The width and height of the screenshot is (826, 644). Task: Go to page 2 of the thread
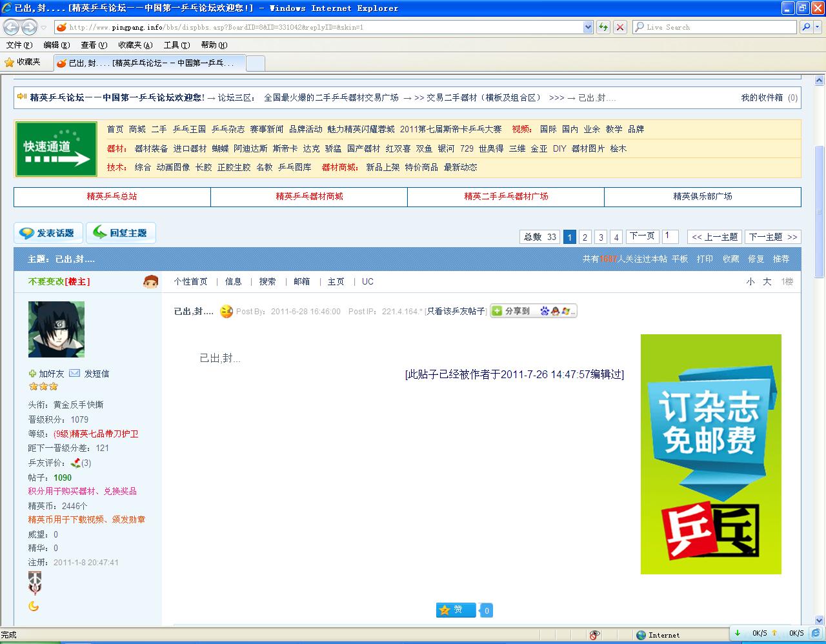pyautogui.click(x=585, y=237)
